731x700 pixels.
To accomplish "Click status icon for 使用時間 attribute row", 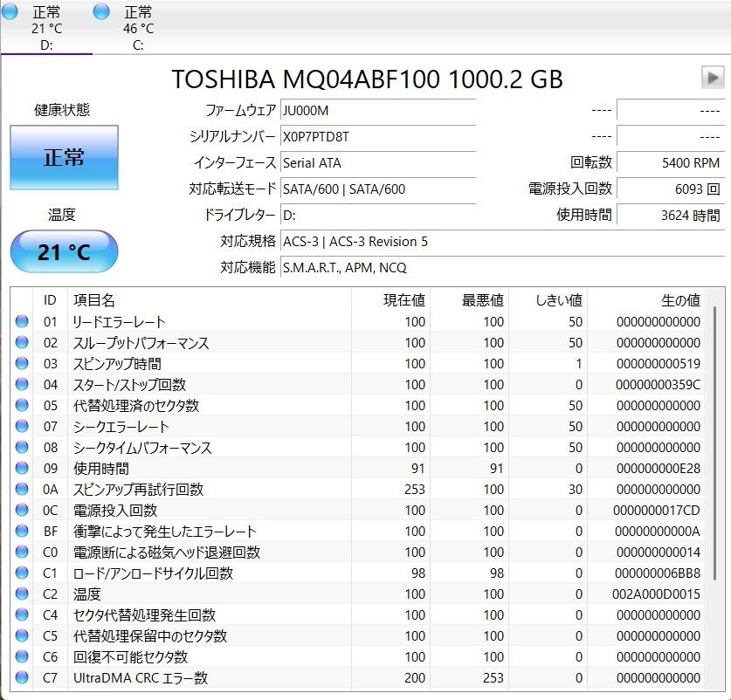I will click(x=22, y=469).
